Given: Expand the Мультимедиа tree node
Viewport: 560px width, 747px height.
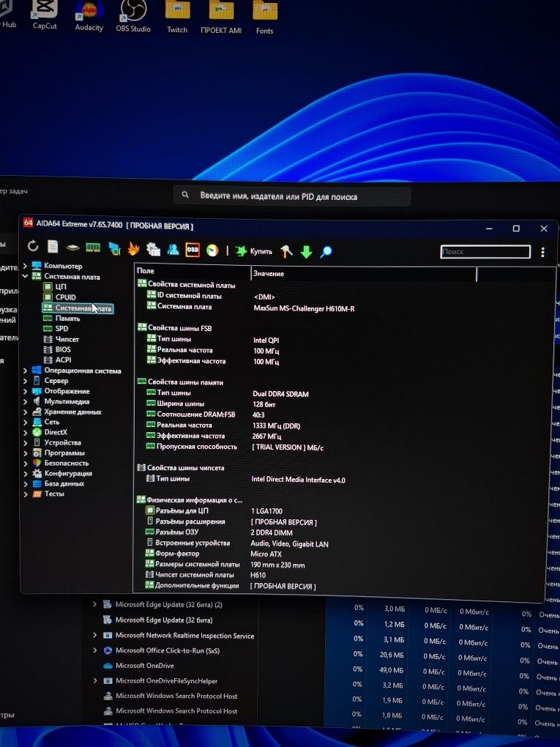Looking at the screenshot, I should 25,401.
